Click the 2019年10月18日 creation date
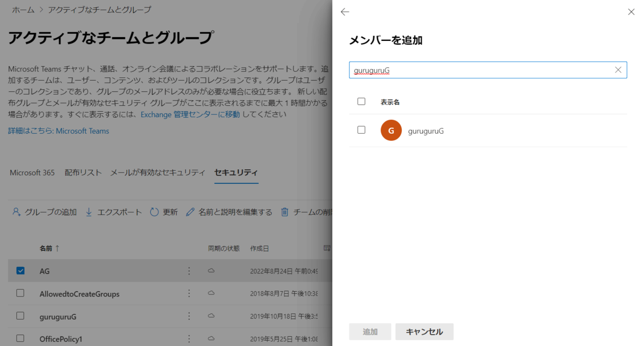 [284, 316]
